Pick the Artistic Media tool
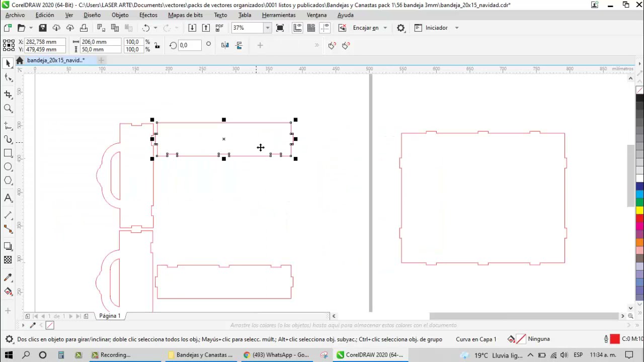The width and height of the screenshot is (644, 362). (8, 139)
